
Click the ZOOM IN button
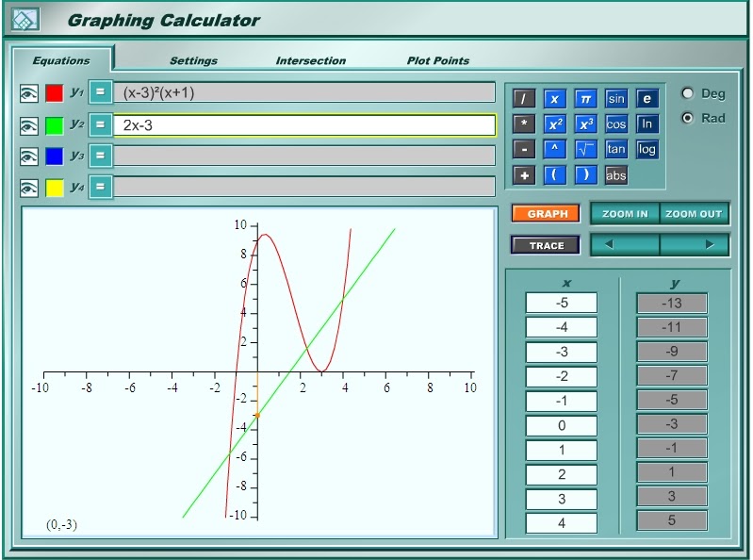(625, 213)
